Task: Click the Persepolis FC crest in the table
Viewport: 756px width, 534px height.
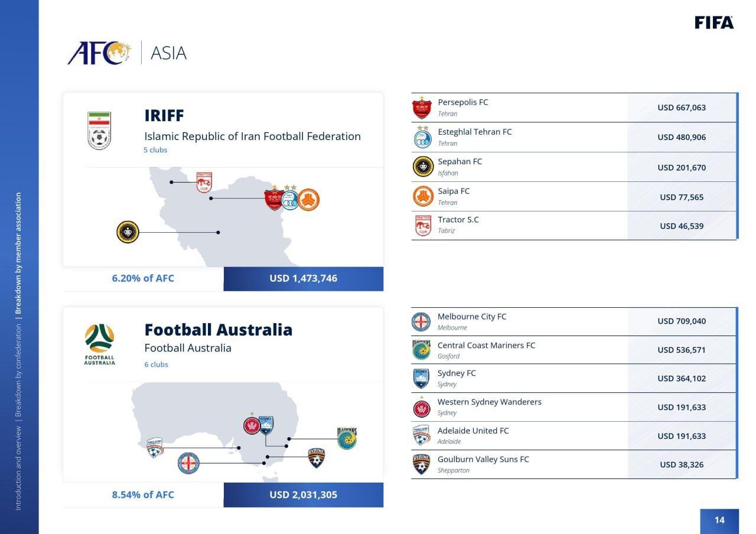Action: point(422,108)
